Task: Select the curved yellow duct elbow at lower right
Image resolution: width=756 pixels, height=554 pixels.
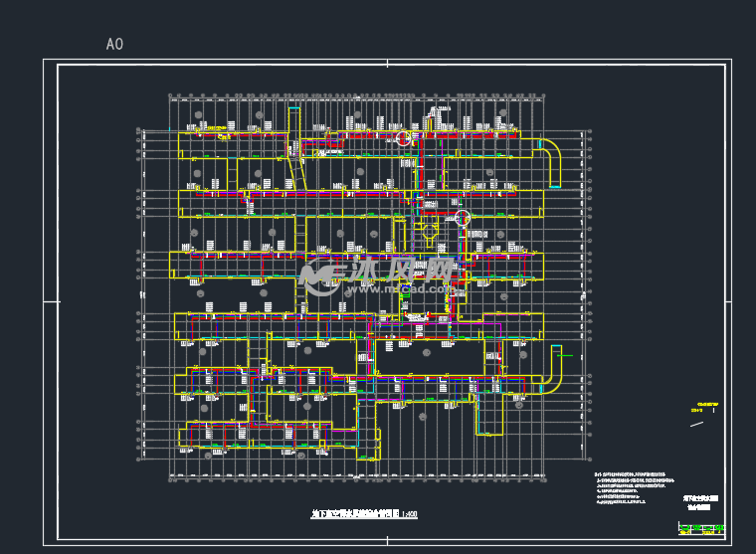Action: pyautogui.click(x=553, y=370)
